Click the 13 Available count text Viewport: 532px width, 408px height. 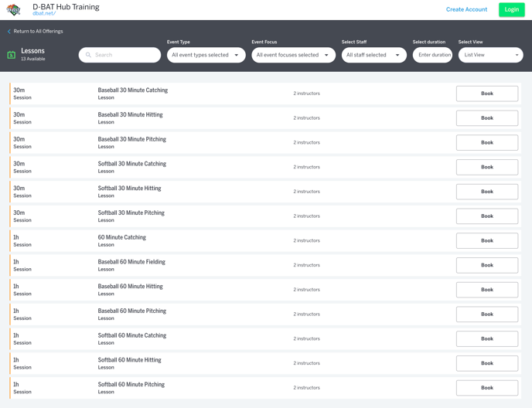pyautogui.click(x=33, y=59)
